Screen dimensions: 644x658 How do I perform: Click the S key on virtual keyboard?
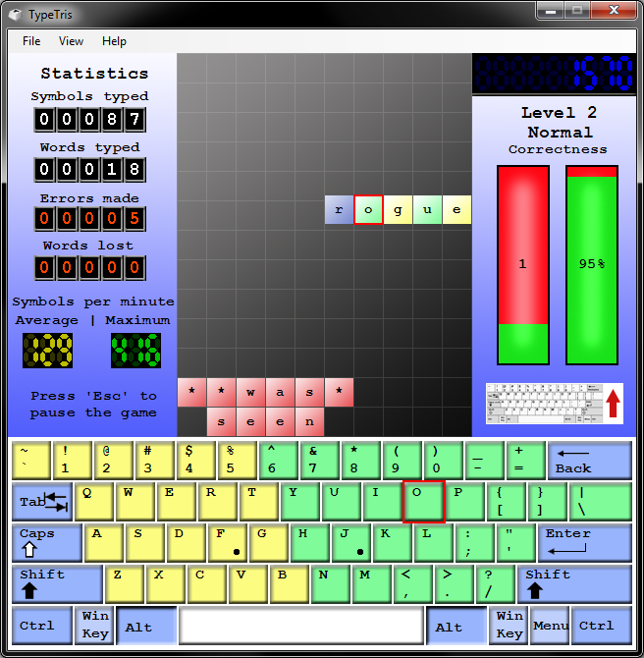[144, 543]
